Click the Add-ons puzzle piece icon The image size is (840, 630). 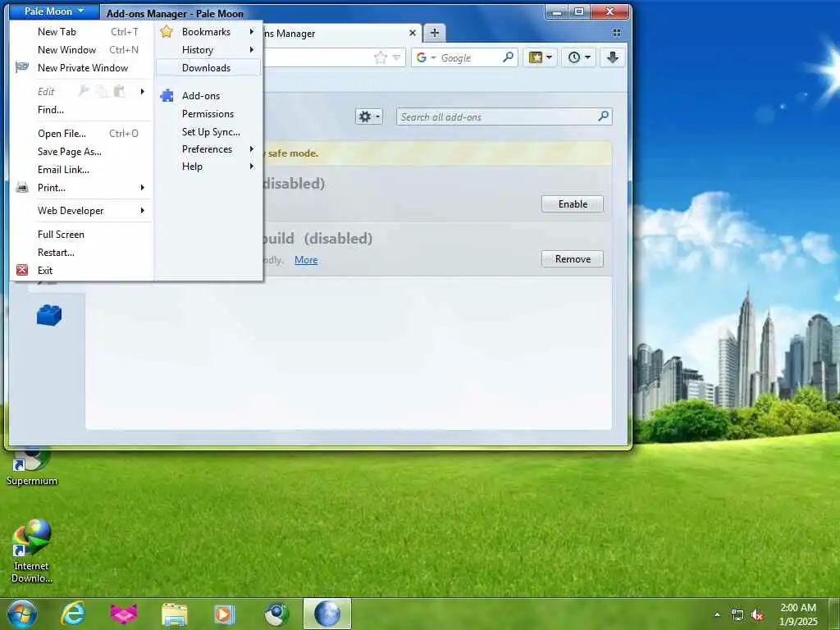[167, 96]
